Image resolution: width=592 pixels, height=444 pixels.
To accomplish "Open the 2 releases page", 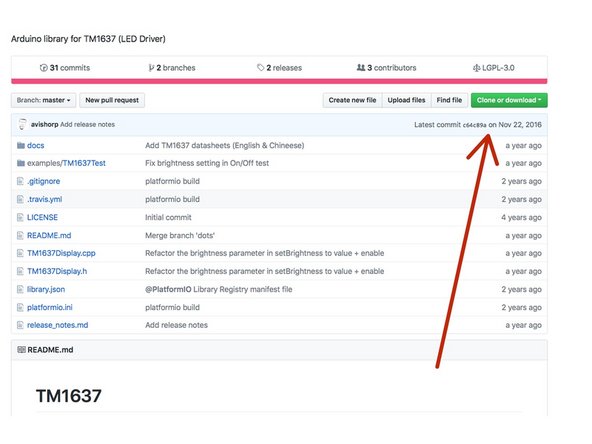I will click(x=279, y=68).
